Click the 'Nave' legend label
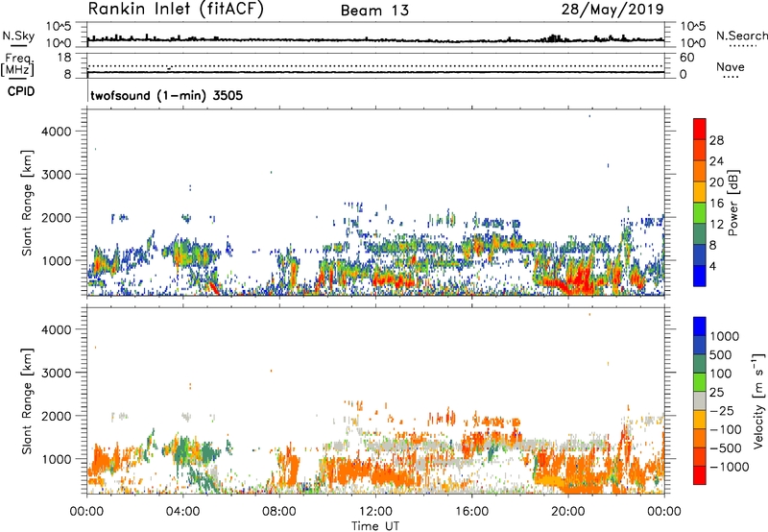The image size is (768, 532). (x=731, y=66)
